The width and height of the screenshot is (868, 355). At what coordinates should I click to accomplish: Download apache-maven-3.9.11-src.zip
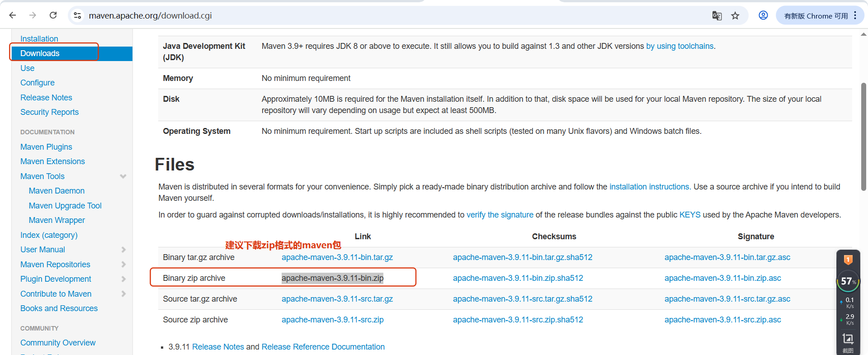point(333,320)
